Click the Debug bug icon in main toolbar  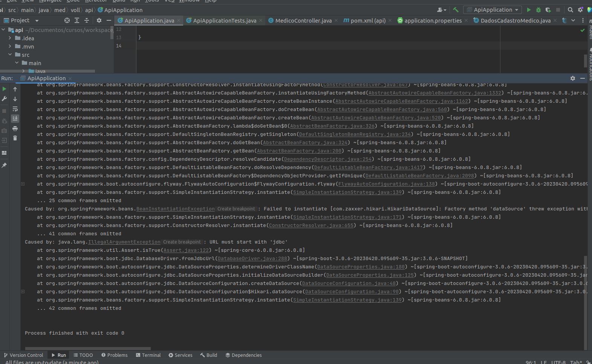tap(538, 10)
